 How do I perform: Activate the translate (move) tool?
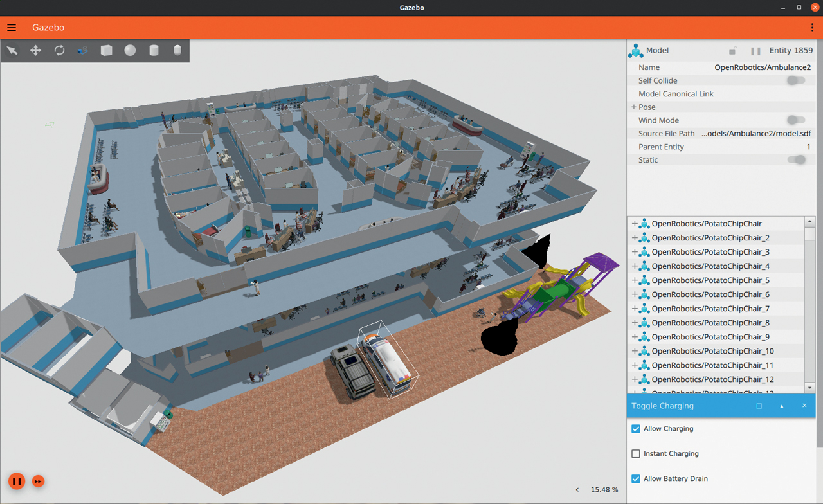pos(36,50)
